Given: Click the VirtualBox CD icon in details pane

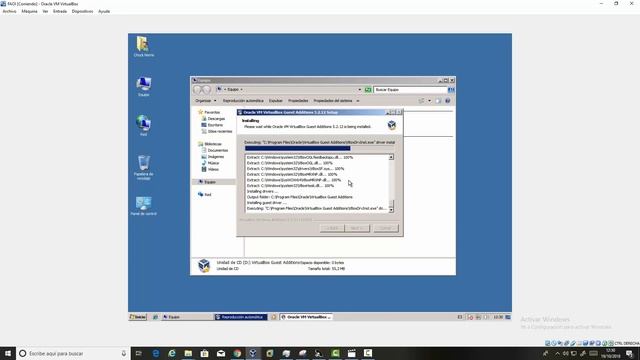Looking at the screenshot, I should click(204, 266).
